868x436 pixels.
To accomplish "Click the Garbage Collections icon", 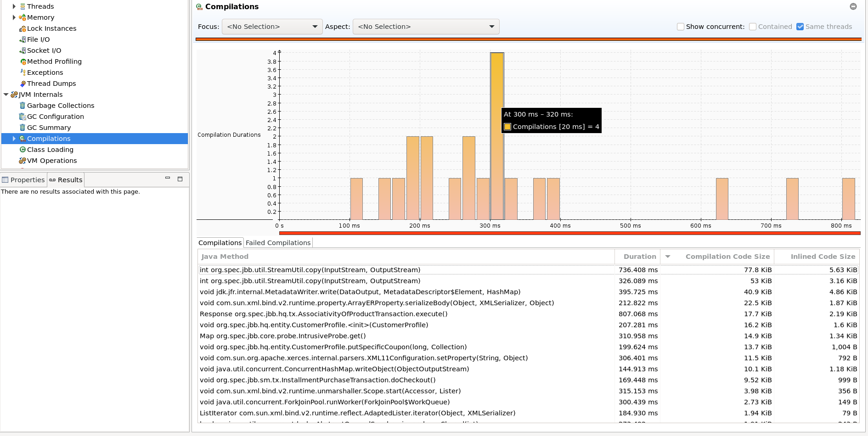I will coord(23,106).
